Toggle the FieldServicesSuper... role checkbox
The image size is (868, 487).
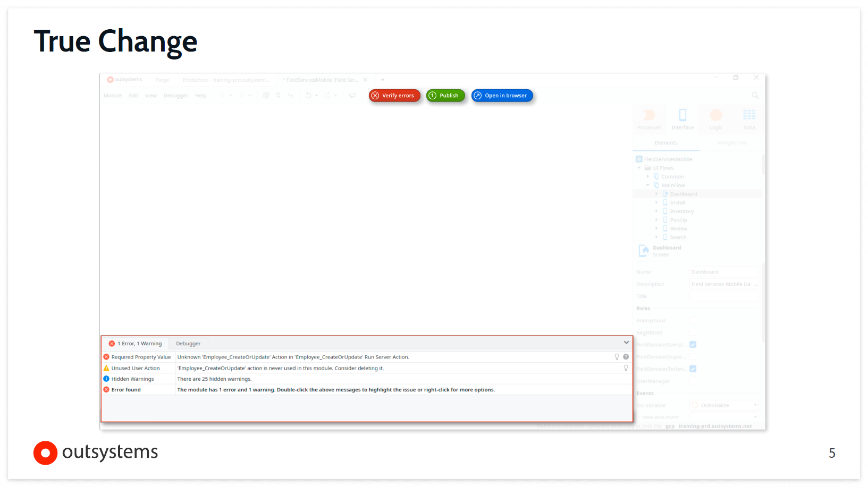click(x=693, y=357)
